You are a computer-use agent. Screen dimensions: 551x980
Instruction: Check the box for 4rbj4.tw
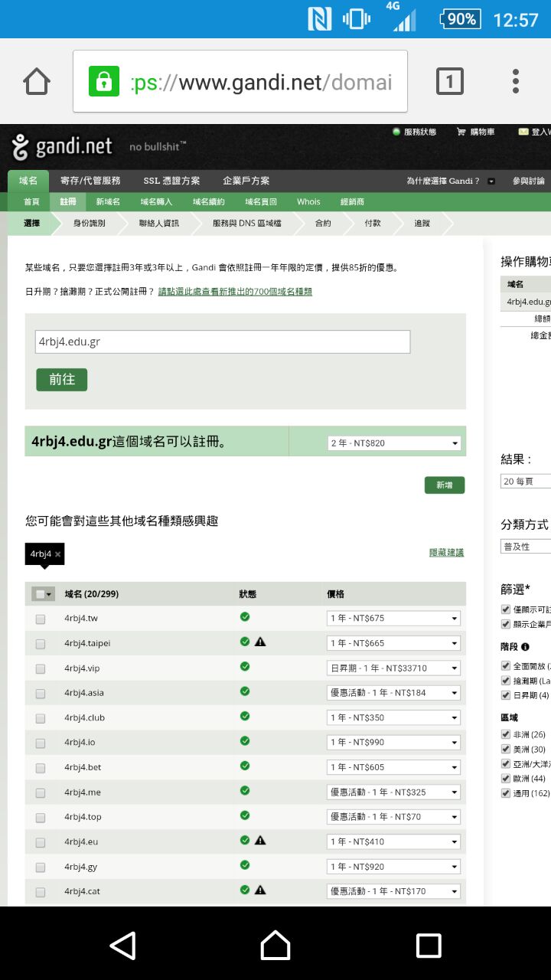(x=41, y=619)
